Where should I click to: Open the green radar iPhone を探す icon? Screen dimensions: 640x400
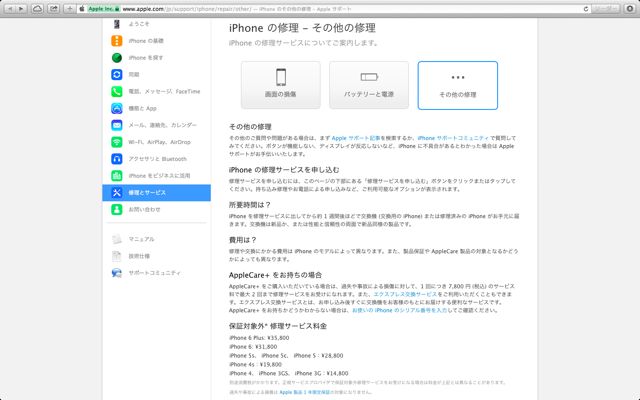117,58
